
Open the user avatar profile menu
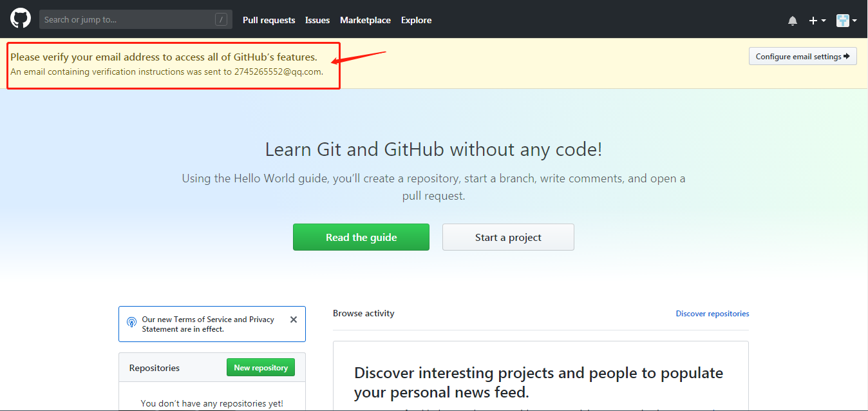click(x=846, y=21)
